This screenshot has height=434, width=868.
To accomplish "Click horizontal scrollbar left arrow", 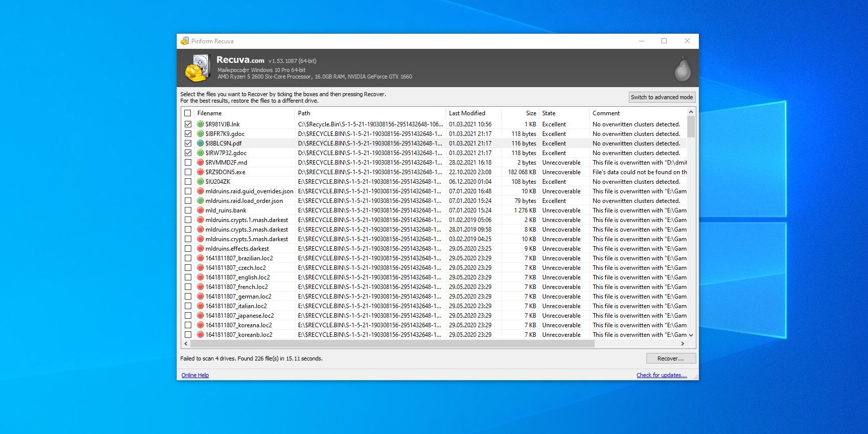I will 186,343.
